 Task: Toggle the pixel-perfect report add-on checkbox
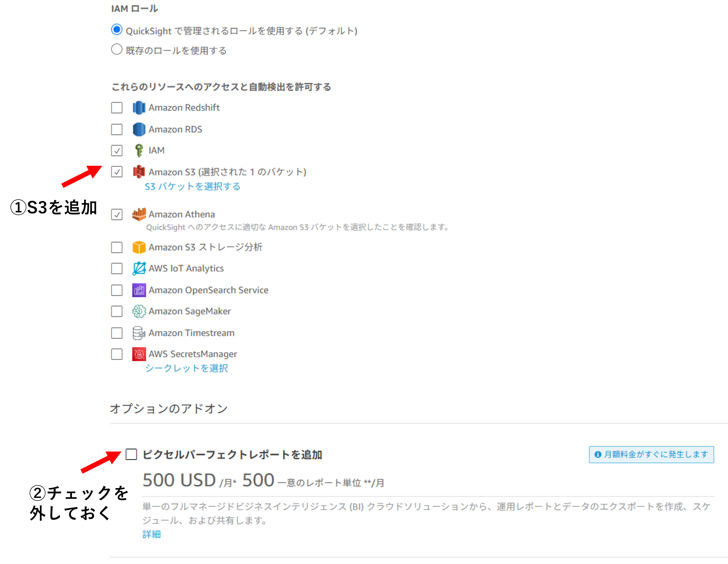point(131,454)
